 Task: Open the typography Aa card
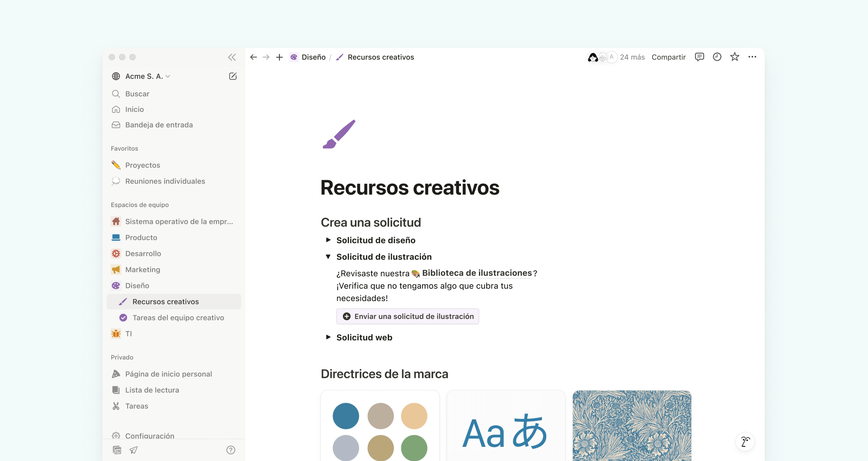click(x=506, y=426)
